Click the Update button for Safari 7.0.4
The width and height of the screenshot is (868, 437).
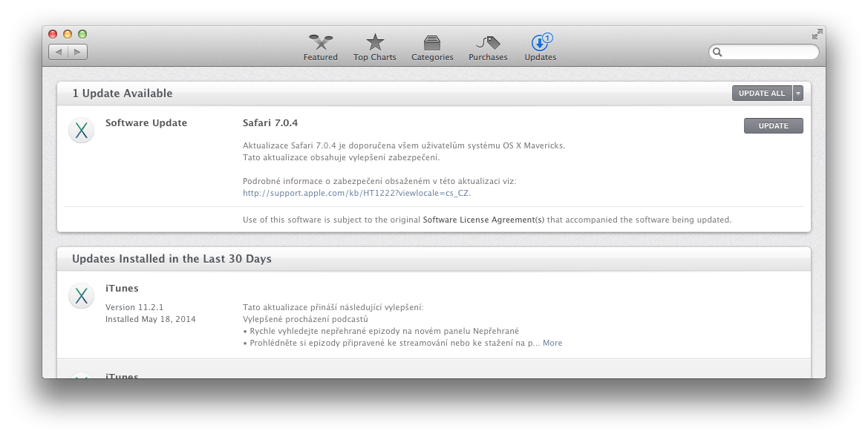pyautogui.click(x=774, y=125)
